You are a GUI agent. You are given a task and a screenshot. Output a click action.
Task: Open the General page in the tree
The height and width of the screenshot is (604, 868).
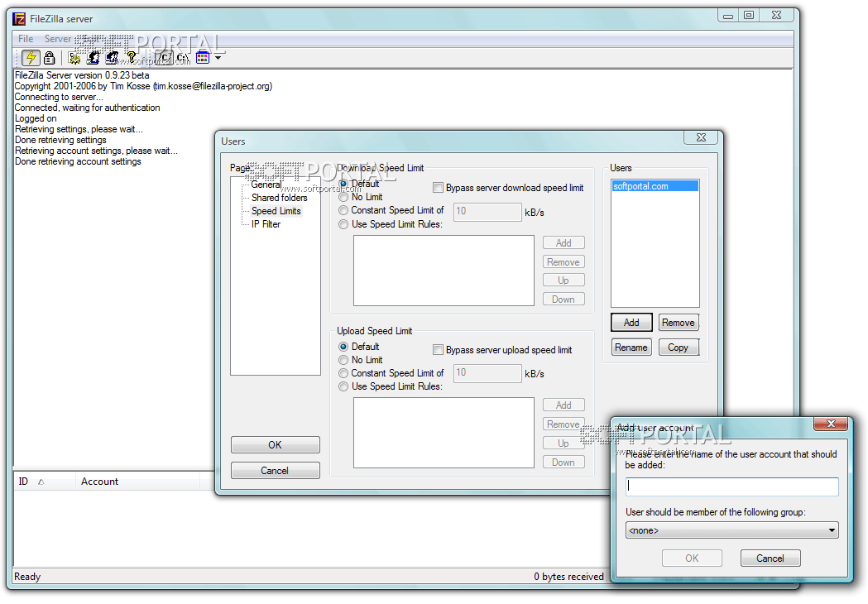coord(266,185)
